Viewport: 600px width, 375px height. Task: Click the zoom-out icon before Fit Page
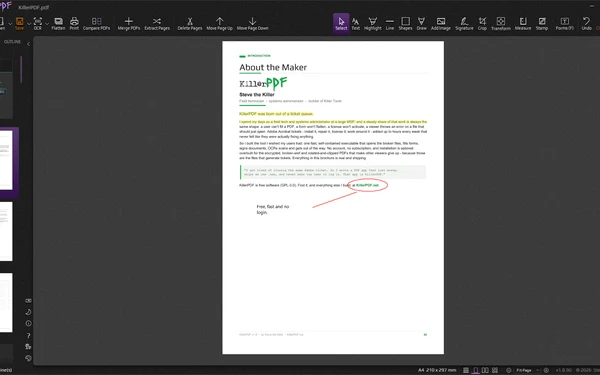point(509,370)
